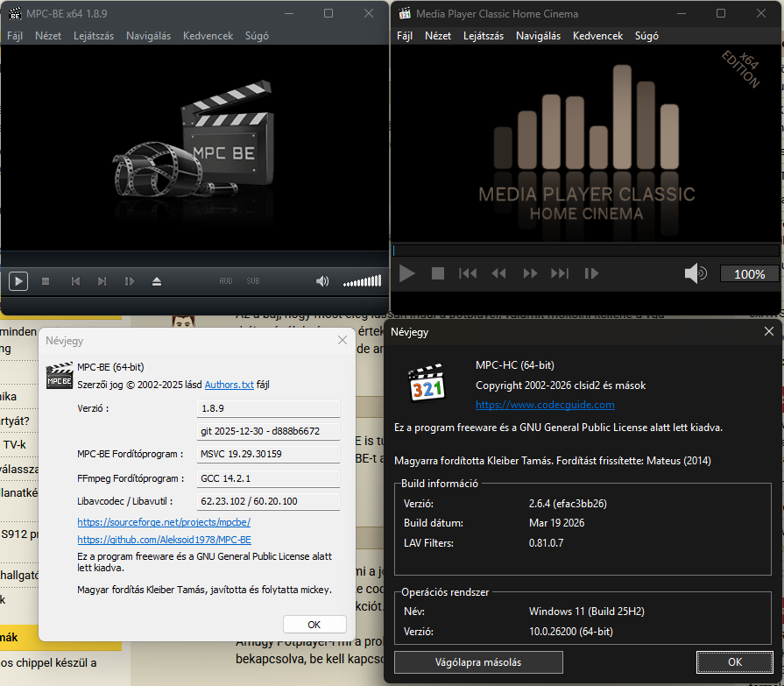Click the Play button in MPC-HC

point(407,273)
